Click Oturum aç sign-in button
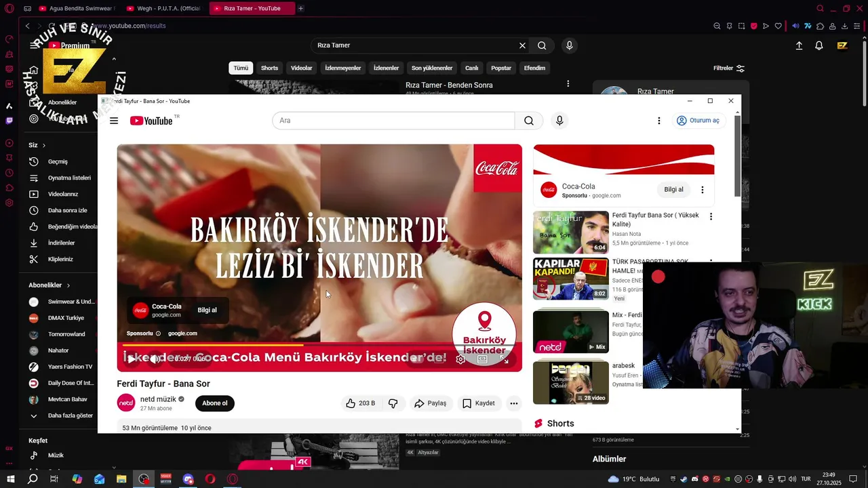 pyautogui.click(x=698, y=121)
